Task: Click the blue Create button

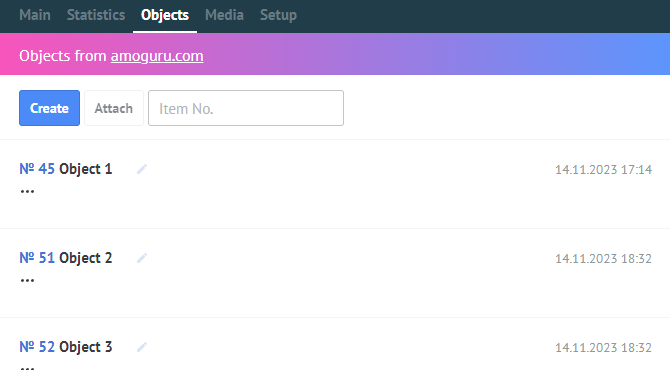Action: pos(50,108)
